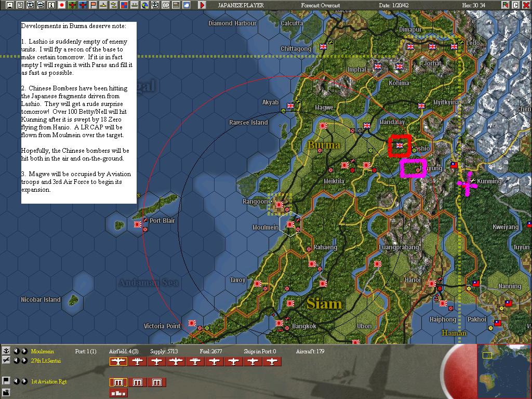
Task: Click the orange flag toolbar icon
Action: [x=93, y=5]
